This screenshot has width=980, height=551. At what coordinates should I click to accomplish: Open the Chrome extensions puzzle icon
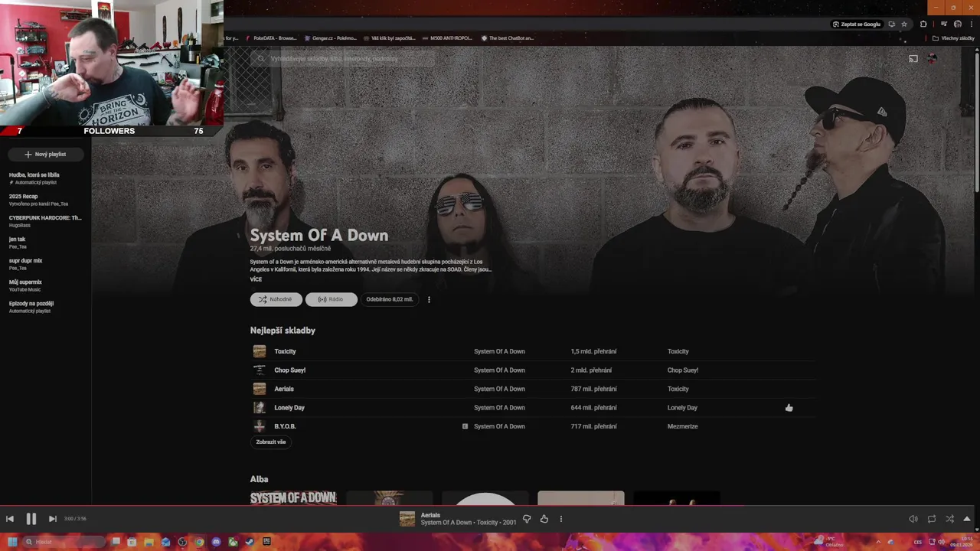[923, 24]
